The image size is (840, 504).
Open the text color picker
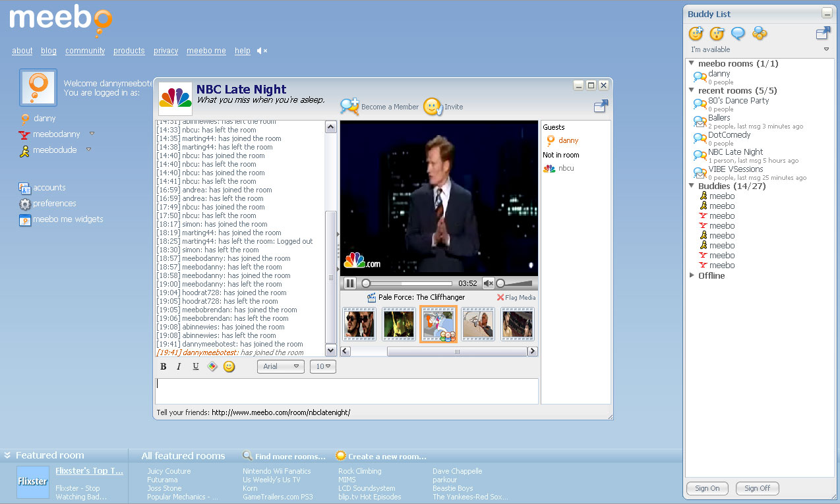pos(212,367)
